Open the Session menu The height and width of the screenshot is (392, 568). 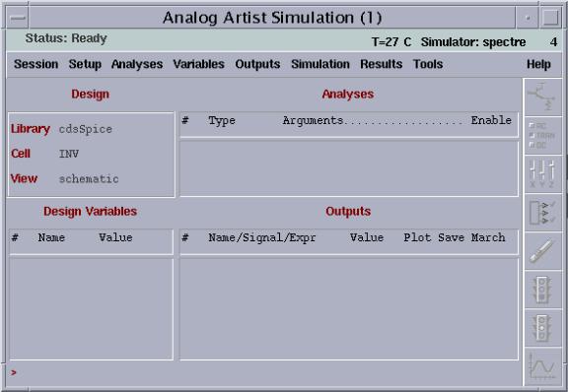35,64
